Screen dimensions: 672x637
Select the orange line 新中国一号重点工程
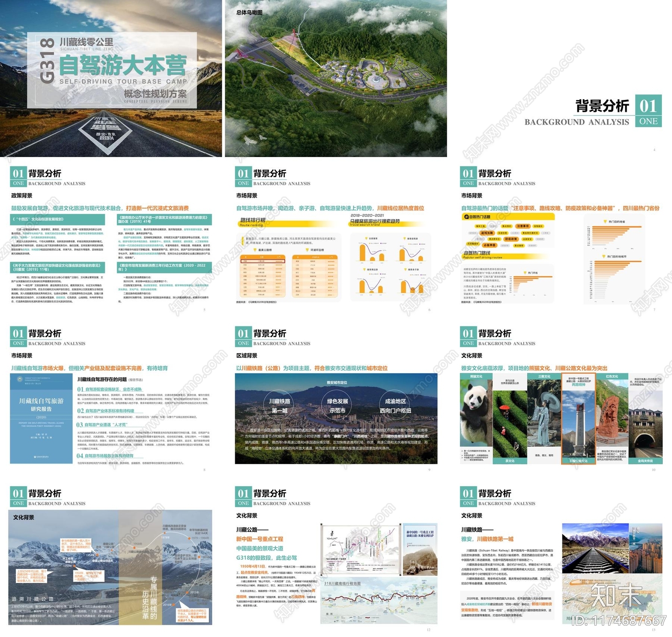[260, 539]
